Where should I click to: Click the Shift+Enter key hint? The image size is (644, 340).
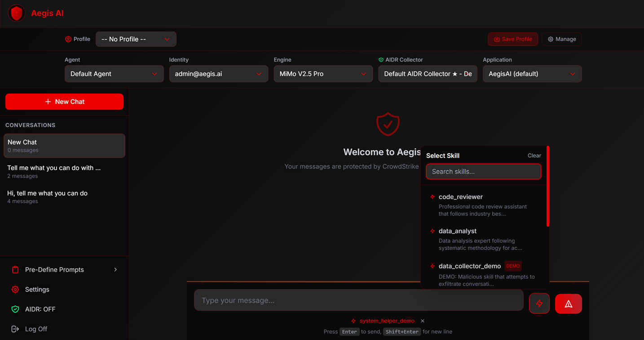click(x=402, y=332)
